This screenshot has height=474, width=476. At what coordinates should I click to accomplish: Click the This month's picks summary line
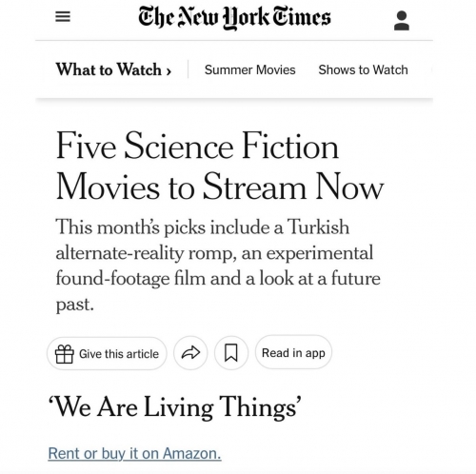coord(203,227)
